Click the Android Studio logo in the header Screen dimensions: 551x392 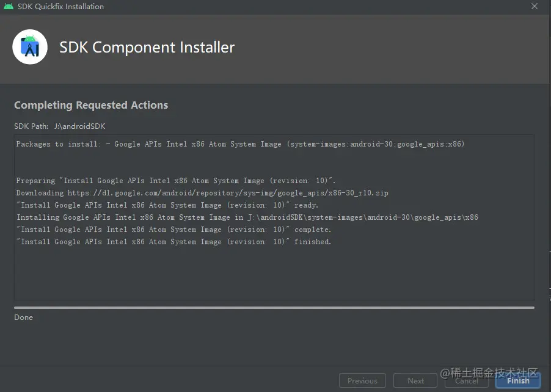click(x=30, y=46)
